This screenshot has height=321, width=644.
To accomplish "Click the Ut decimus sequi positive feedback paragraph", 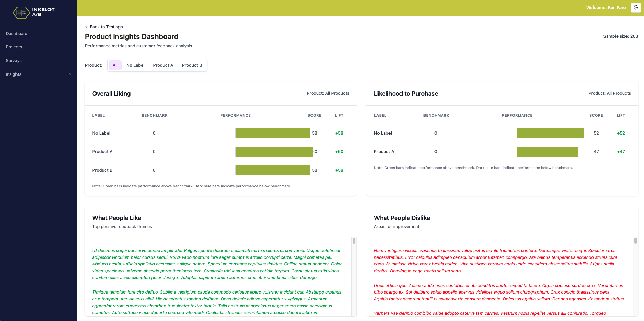I will click(x=217, y=264).
